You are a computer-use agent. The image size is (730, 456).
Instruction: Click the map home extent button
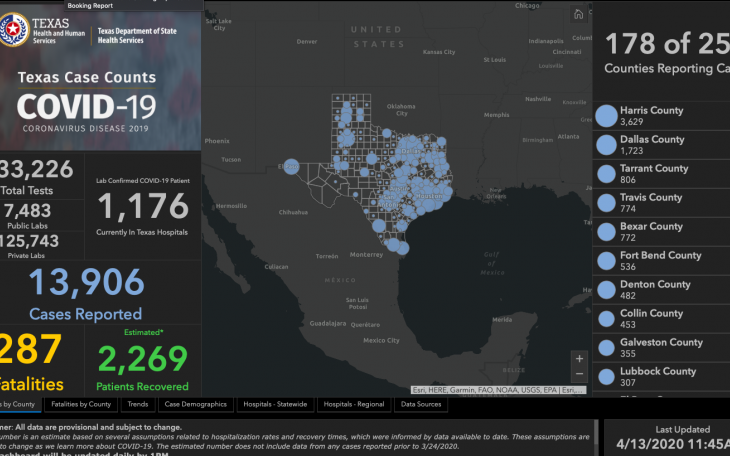tap(579, 14)
